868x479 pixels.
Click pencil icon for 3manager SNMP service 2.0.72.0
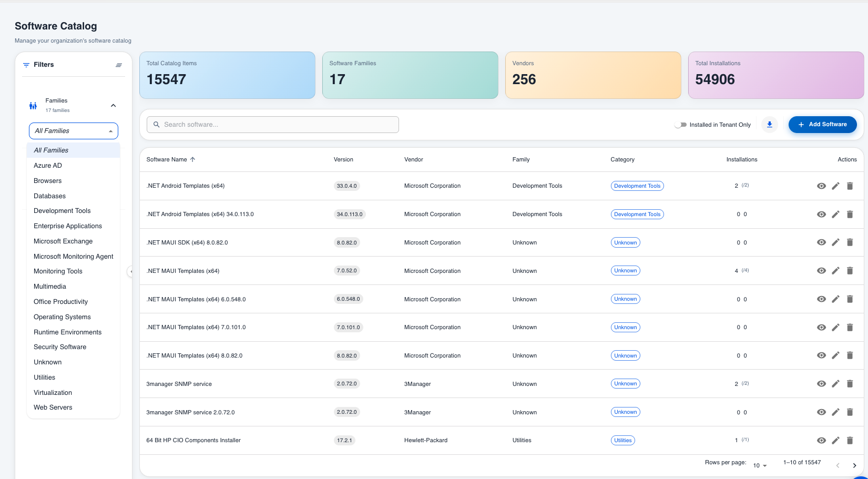pyautogui.click(x=835, y=412)
